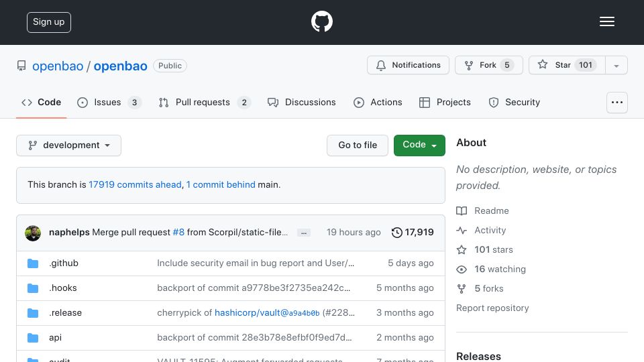
Task: Open the .release folder
Action: (65, 313)
